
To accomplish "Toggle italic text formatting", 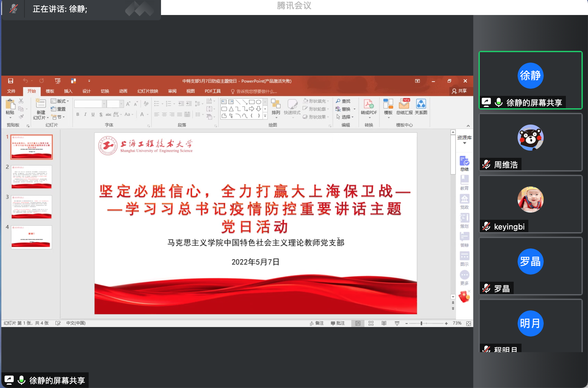I will [85, 114].
